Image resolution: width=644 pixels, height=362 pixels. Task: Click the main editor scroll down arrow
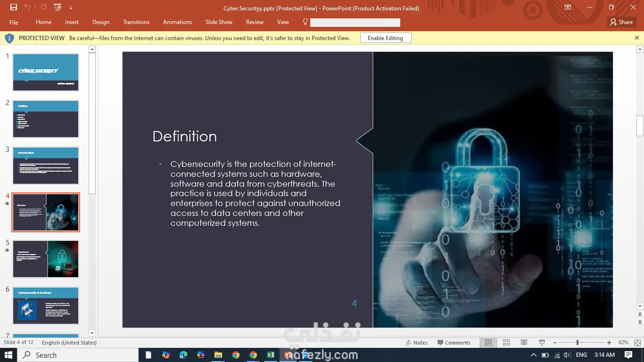click(640, 306)
